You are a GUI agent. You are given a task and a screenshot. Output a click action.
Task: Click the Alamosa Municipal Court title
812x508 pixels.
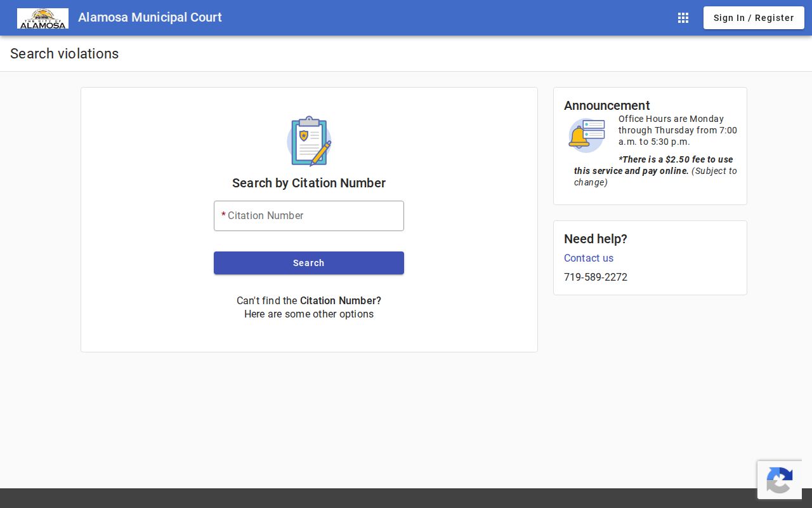[150, 17]
